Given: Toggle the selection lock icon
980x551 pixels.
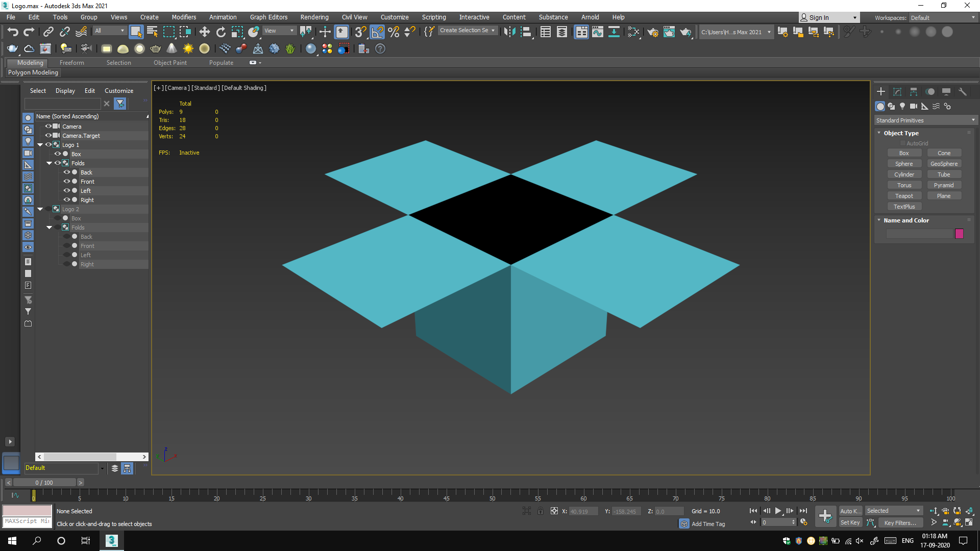Looking at the screenshot, I should pyautogui.click(x=541, y=511).
